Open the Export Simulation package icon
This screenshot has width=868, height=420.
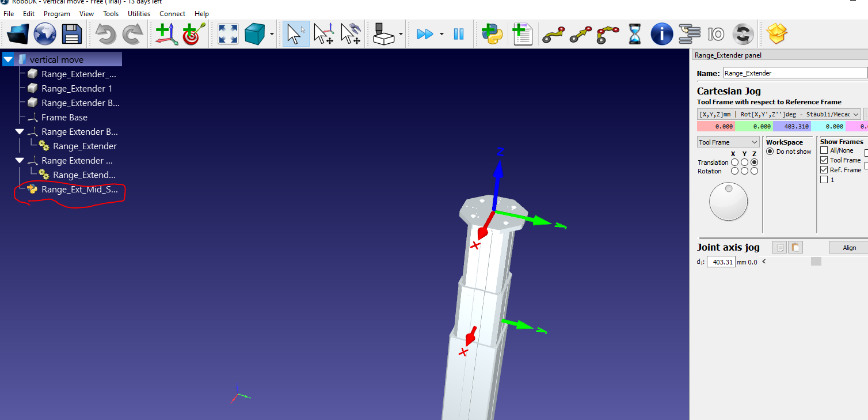click(776, 35)
